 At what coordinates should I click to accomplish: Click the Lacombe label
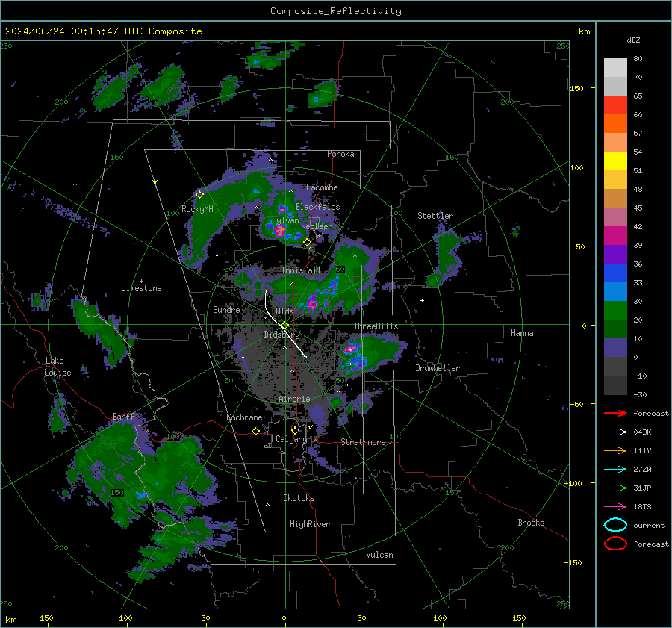point(322,187)
